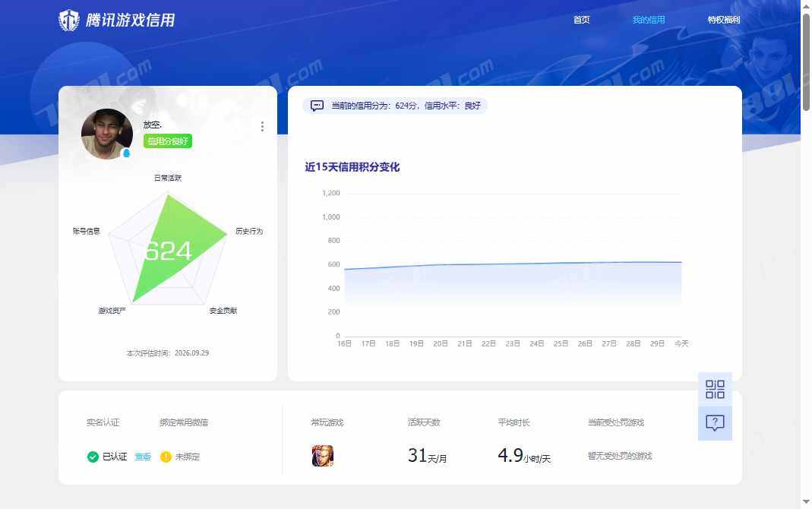812x509 pixels.
Task: Select 我的信用 navigation tab
Action: (649, 20)
